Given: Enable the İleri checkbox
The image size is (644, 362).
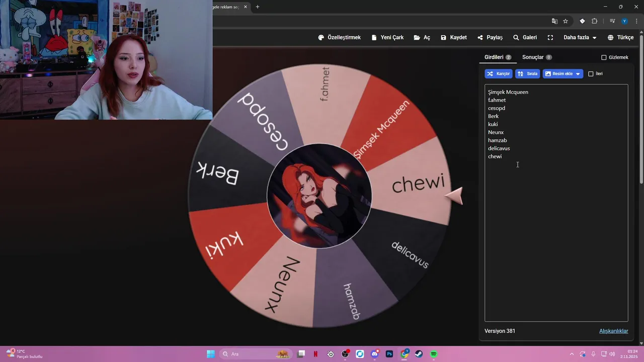Looking at the screenshot, I should pos(591,74).
